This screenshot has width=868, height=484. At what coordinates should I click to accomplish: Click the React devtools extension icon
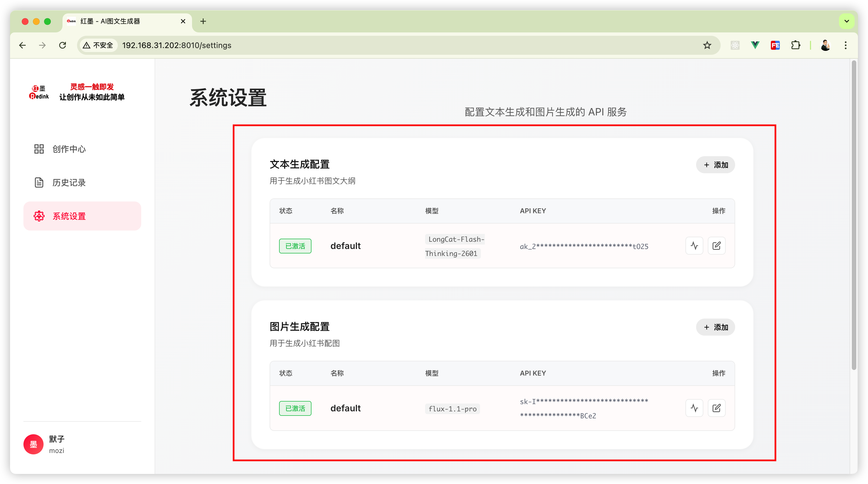pos(735,45)
